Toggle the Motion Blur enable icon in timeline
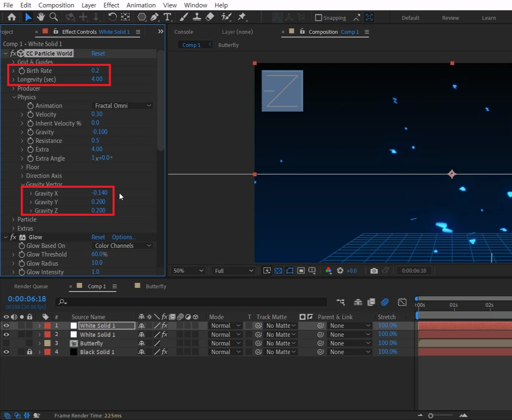 click(385, 302)
